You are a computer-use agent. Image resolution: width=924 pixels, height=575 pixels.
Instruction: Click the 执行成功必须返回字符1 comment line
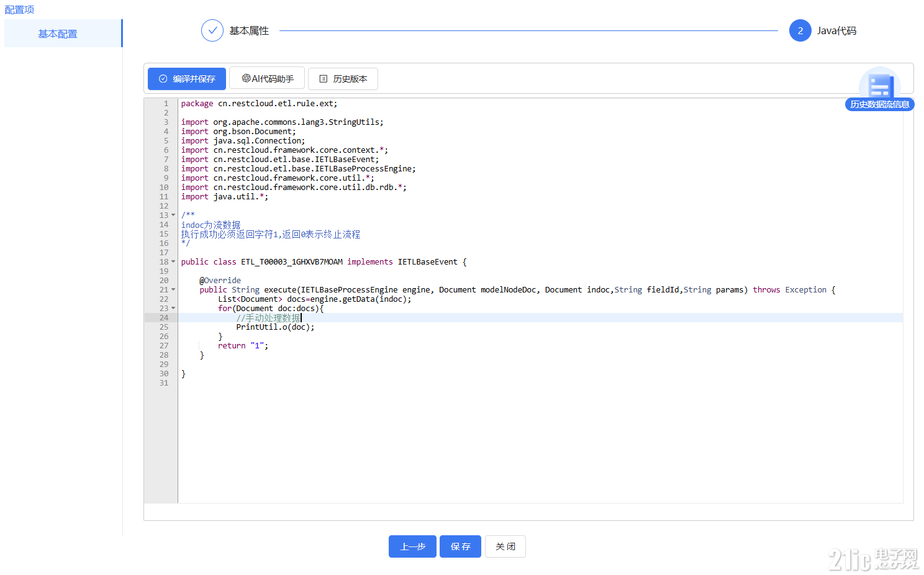(x=270, y=234)
